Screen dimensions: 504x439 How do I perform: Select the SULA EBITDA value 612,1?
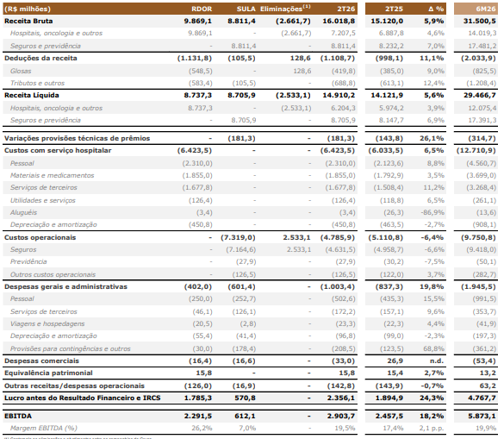point(245,417)
